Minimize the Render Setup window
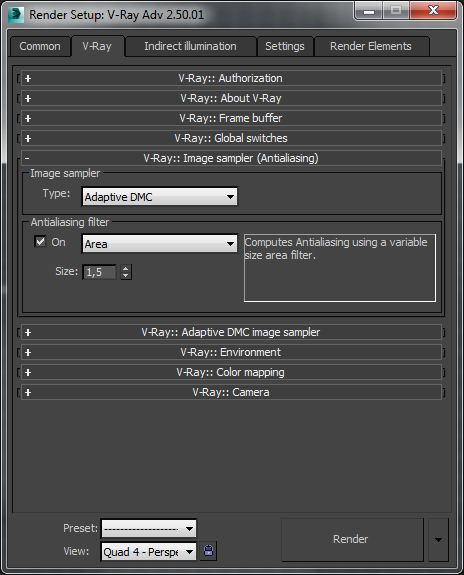Image resolution: width=464 pixels, height=575 pixels. tap(369, 11)
